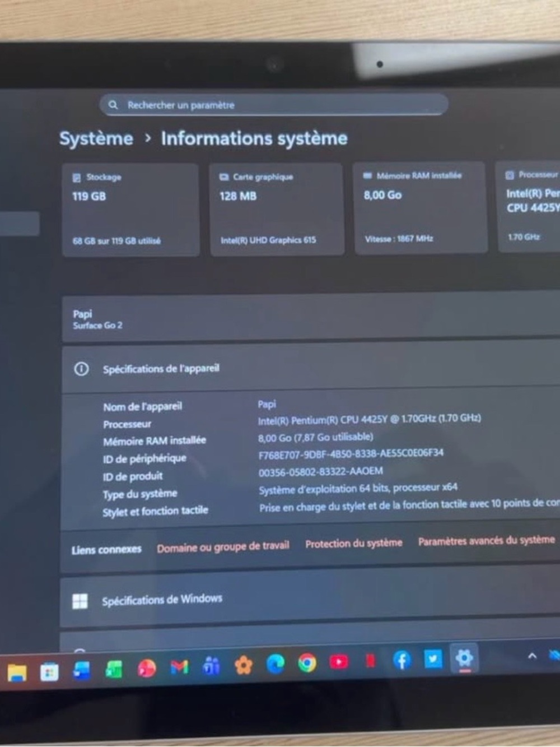Focus the 'Rechercher un paramètre' search box
The height and width of the screenshot is (747, 560).
pos(274,104)
